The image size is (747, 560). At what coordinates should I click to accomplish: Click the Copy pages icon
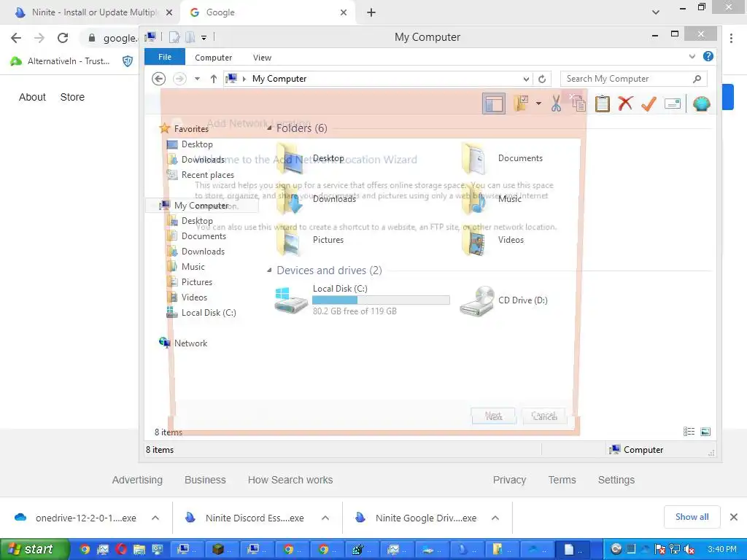coord(578,104)
